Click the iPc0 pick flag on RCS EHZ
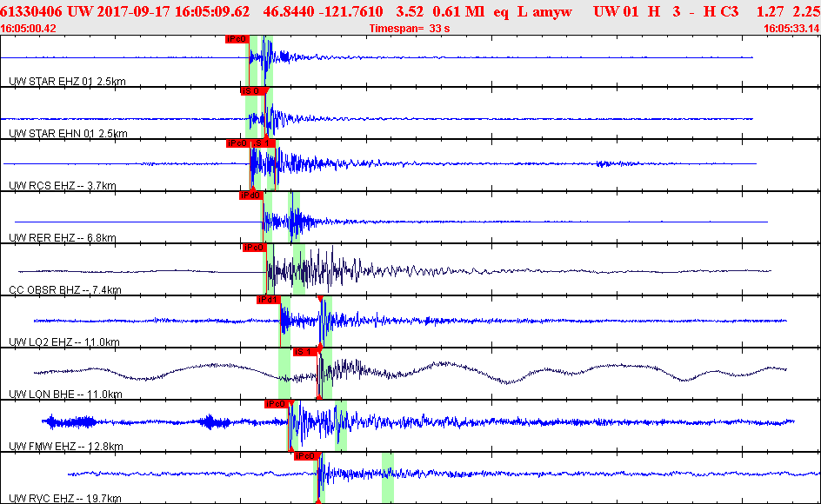The height and width of the screenshot is (504, 821). pyautogui.click(x=237, y=143)
